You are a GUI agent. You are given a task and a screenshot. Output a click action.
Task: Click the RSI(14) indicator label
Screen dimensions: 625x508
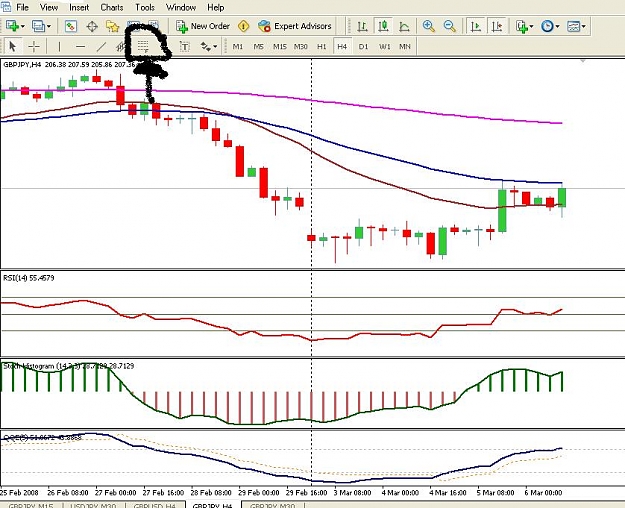(29, 278)
